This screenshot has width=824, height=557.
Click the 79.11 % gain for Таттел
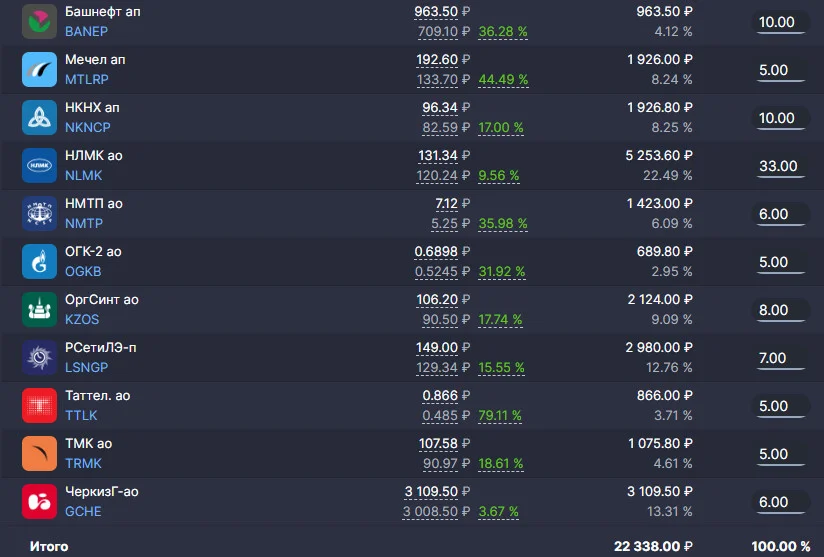pos(500,416)
